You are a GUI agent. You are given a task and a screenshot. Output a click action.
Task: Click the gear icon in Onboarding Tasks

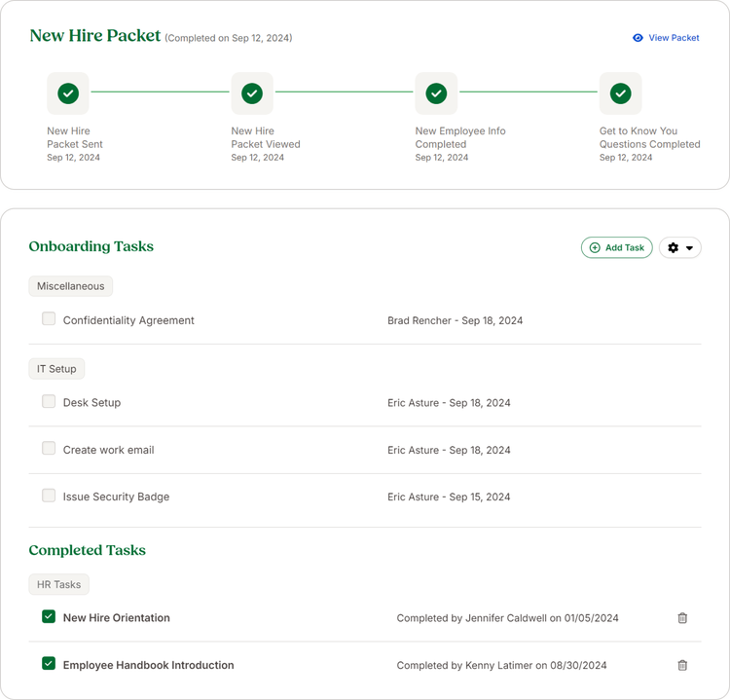(x=674, y=247)
